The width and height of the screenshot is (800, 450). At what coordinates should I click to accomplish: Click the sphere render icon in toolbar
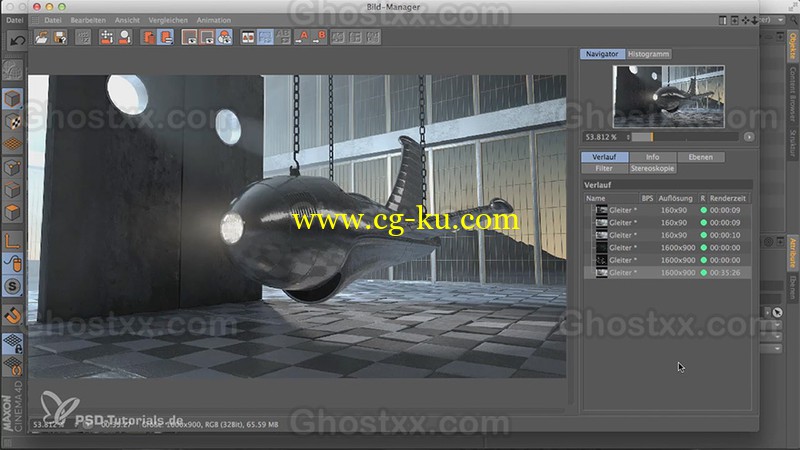pos(124,37)
